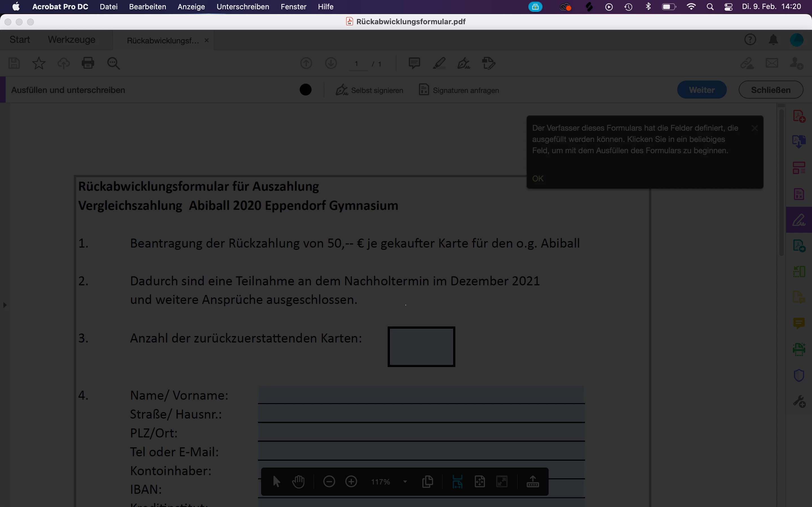The height and width of the screenshot is (507, 812).
Task: Open the Protect shield tool in the sidebar
Action: [799, 375]
